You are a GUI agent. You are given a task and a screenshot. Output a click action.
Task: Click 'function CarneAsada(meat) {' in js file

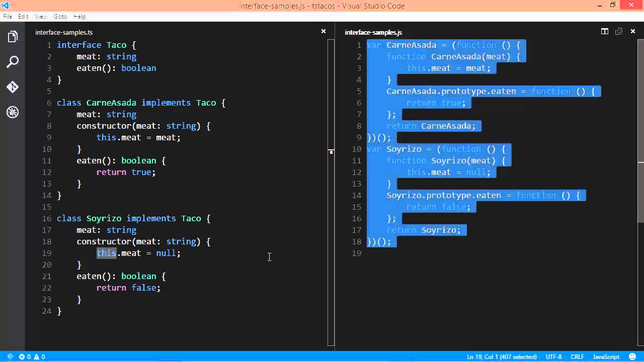tap(453, 56)
